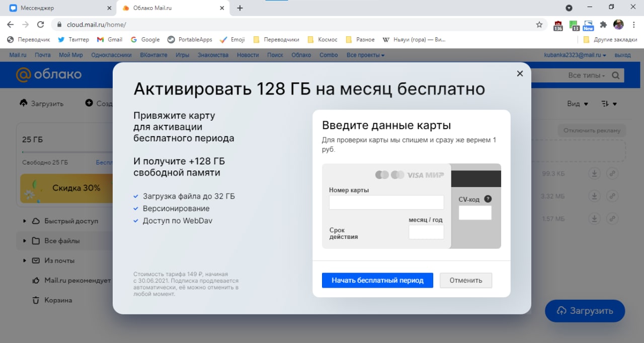Viewport: 644px width, 343px height.
Task: Click Загрузить in the cloud toolbar
Action: pos(42,103)
